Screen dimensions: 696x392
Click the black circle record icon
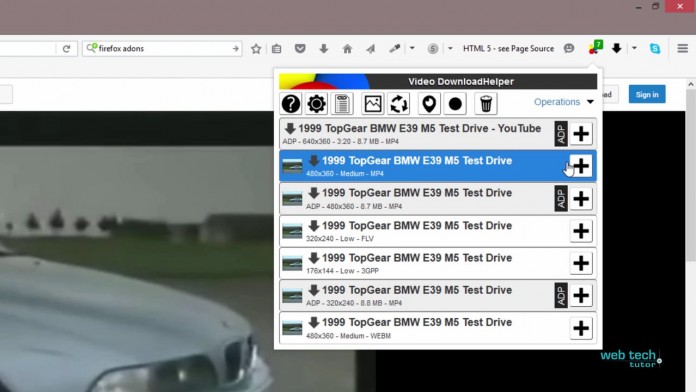click(x=455, y=104)
